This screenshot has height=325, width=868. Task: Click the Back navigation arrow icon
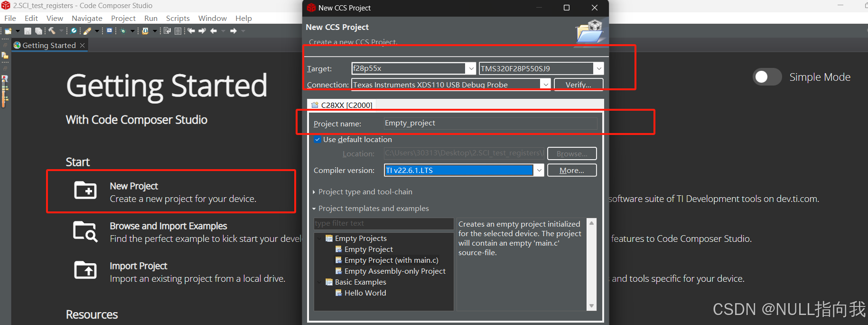tap(214, 31)
